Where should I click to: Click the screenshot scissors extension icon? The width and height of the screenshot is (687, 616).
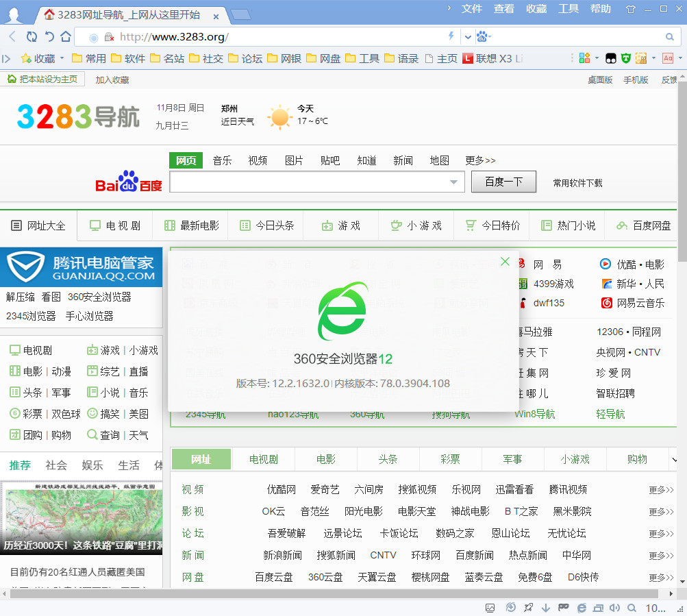click(x=641, y=58)
